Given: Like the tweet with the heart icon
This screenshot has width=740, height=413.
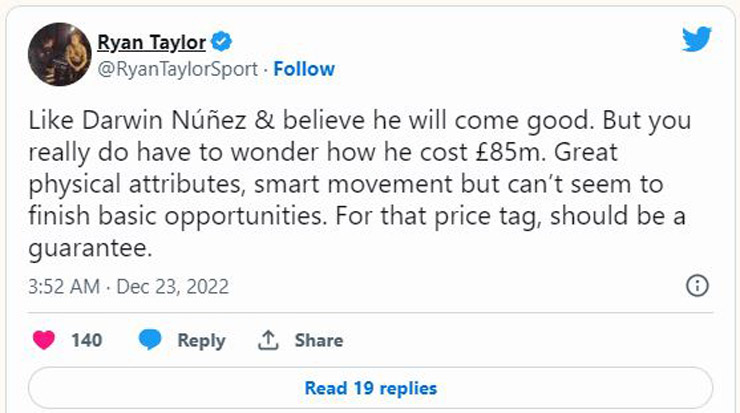Looking at the screenshot, I should tap(44, 340).
